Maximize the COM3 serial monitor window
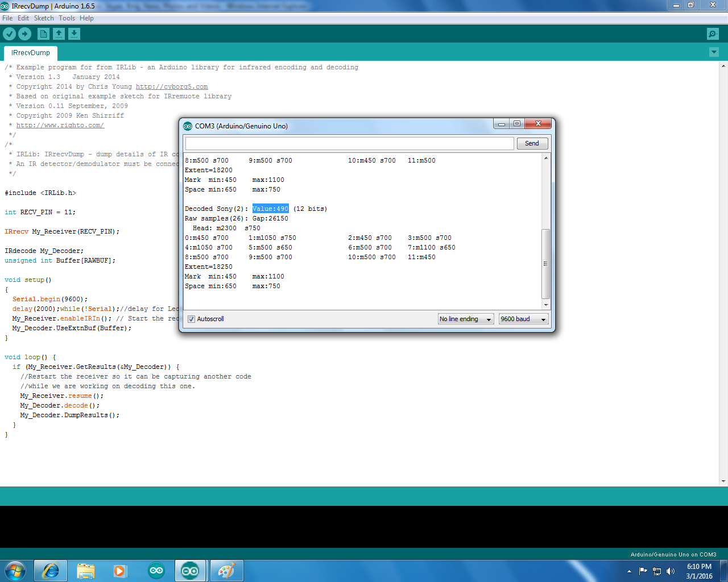Image resolution: width=728 pixels, height=582 pixels. point(516,124)
